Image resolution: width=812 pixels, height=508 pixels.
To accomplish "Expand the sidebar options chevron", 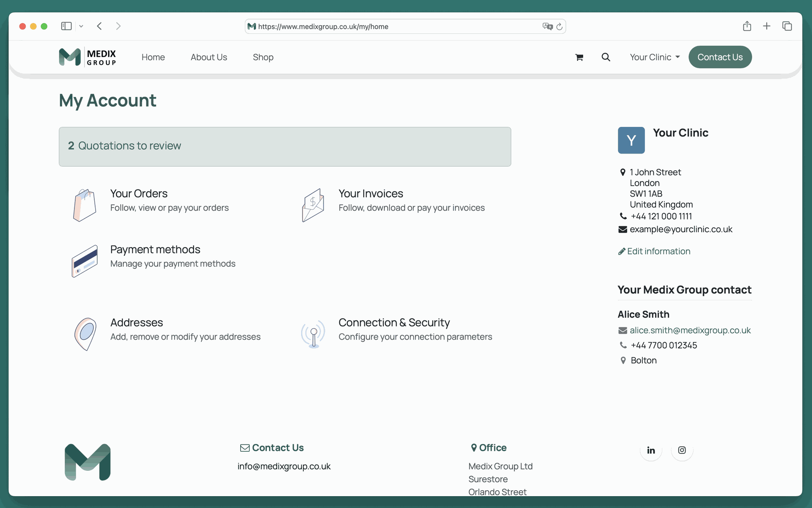I will click(81, 26).
